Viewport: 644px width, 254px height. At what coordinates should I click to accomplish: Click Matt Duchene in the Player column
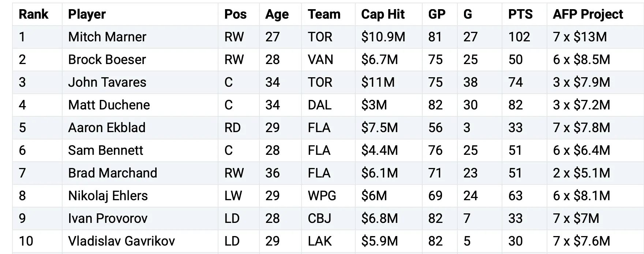109,105
